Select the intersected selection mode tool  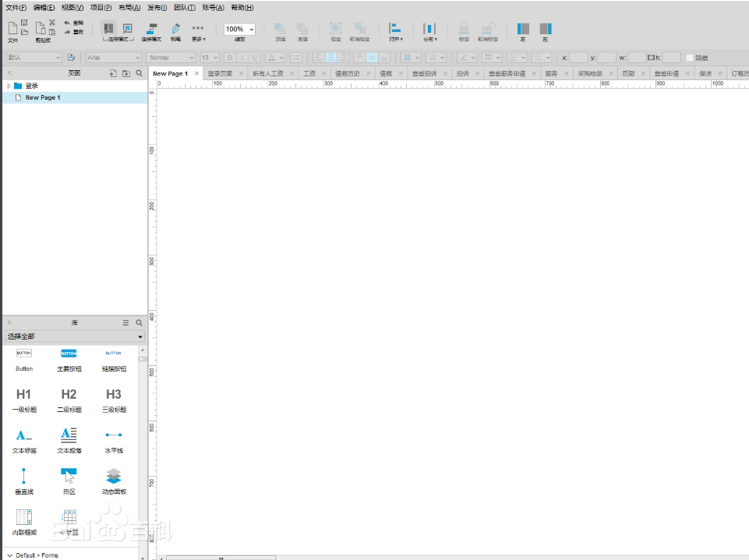pos(109,29)
